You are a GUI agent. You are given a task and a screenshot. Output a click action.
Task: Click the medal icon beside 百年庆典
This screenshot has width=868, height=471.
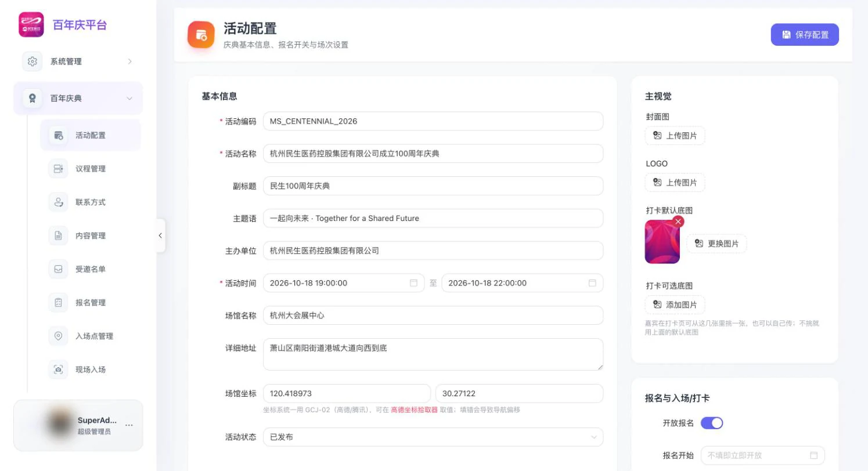33,98
